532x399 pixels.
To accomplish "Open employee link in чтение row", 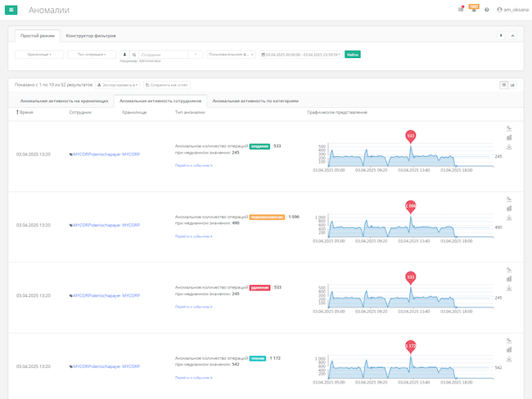I will (97, 366).
